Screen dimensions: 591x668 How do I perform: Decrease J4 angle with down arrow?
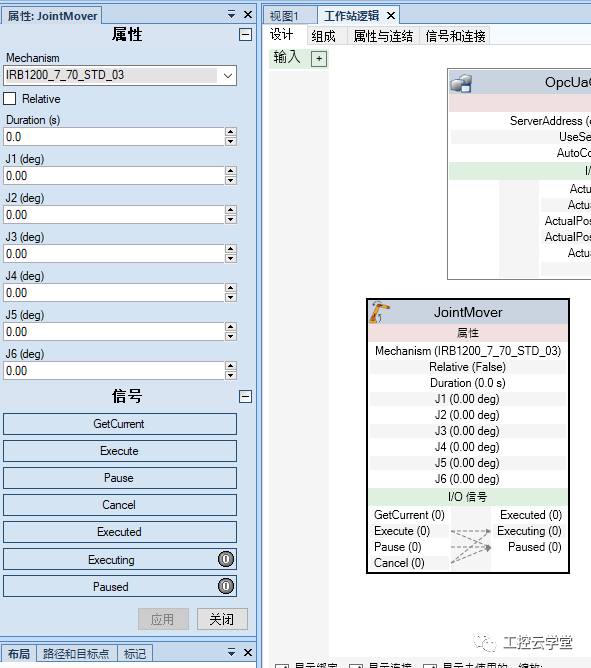pyautogui.click(x=231, y=297)
